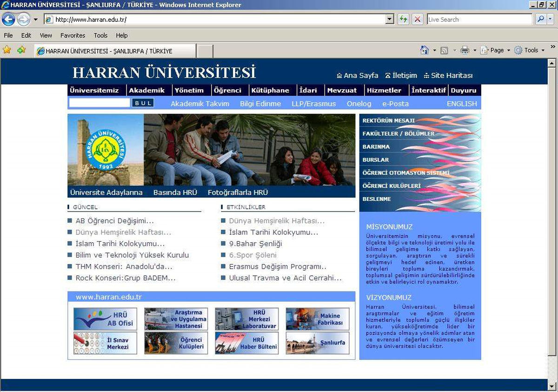Click the browser Back arrow button
The width and height of the screenshot is (558, 392).
click(8, 20)
